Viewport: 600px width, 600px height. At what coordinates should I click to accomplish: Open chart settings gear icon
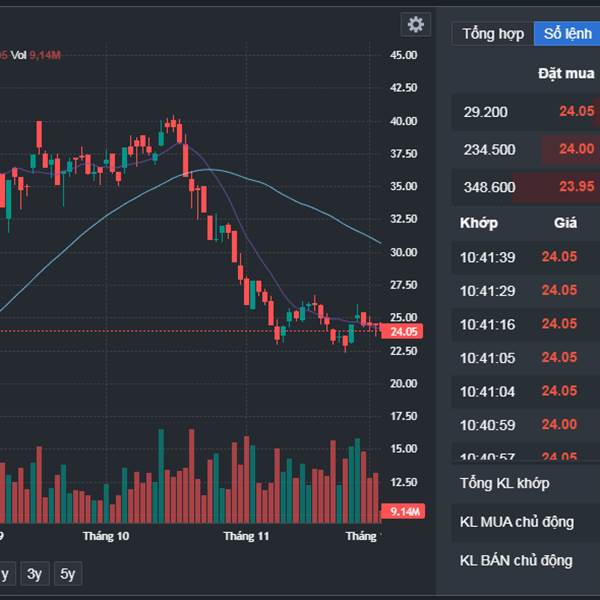coord(416,25)
